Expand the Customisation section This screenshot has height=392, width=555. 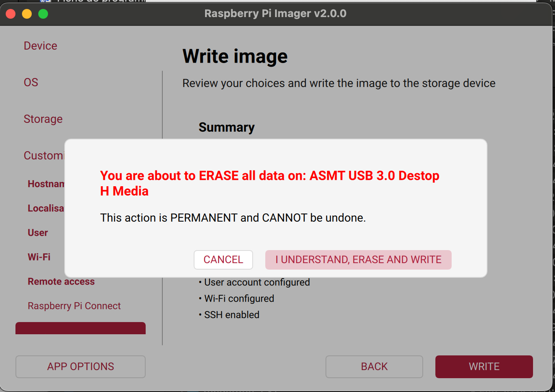(45, 155)
